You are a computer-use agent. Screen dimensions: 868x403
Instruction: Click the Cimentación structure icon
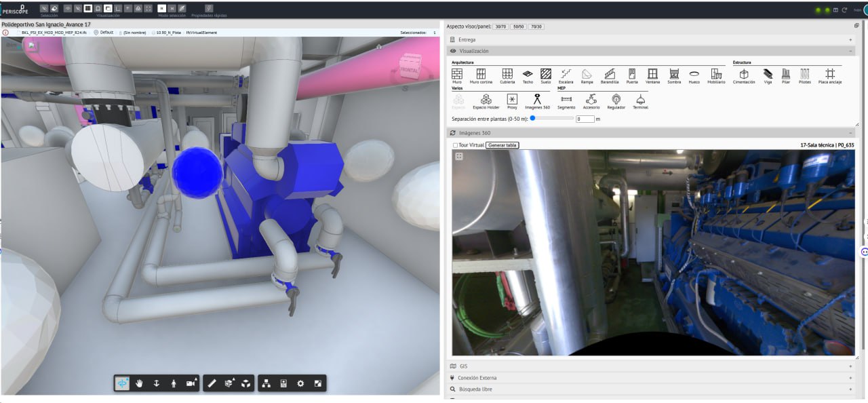point(744,74)
